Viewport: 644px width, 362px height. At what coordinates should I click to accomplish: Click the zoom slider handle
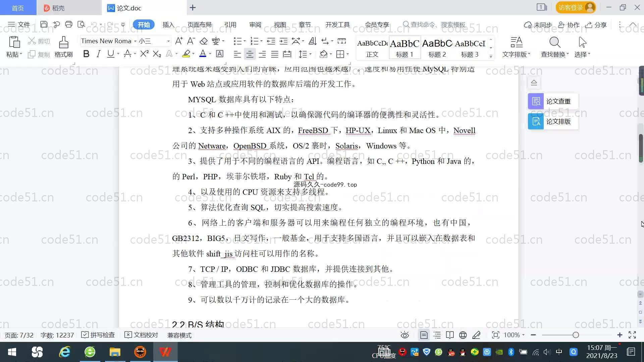click(x=576, y=335)
